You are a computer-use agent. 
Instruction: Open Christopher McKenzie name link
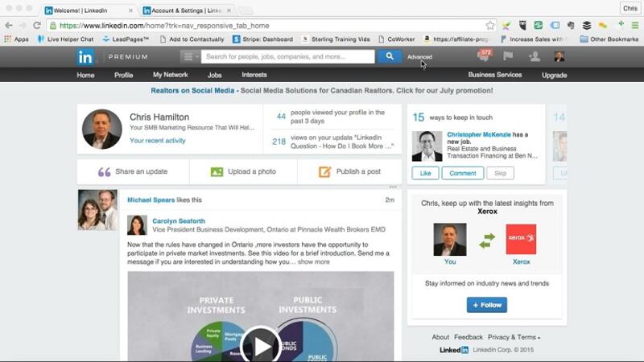(479, 134)
